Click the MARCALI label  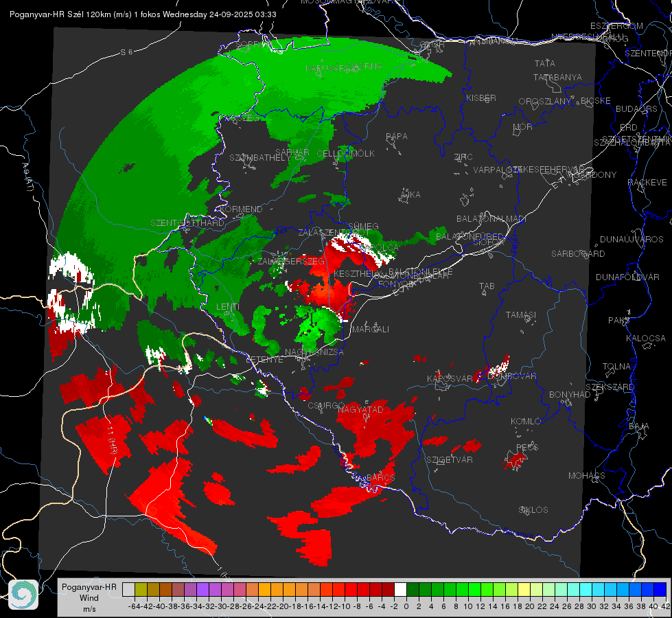[x=370, y=329]
